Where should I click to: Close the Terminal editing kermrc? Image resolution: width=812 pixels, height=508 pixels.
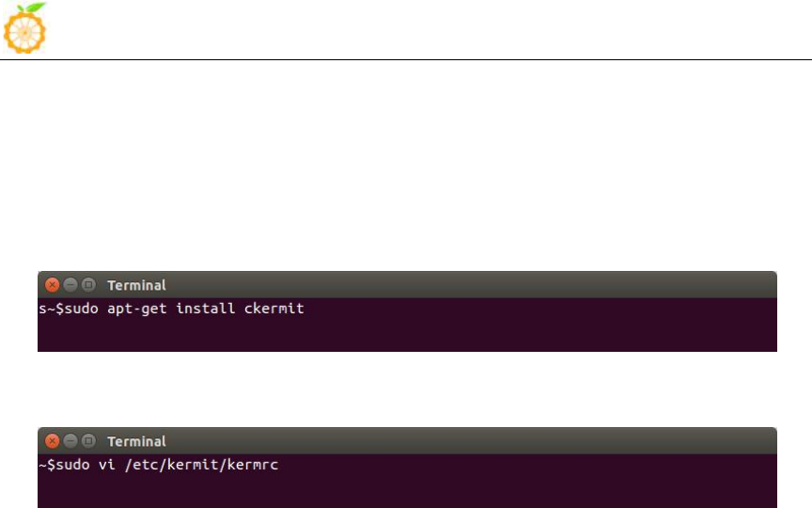(x=53, y=441)
